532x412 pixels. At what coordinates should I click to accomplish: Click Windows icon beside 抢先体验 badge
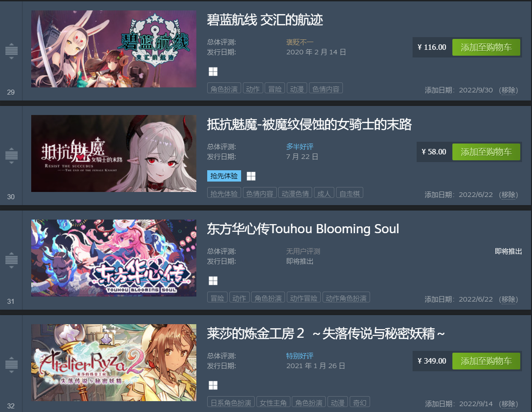coord(251,176)
